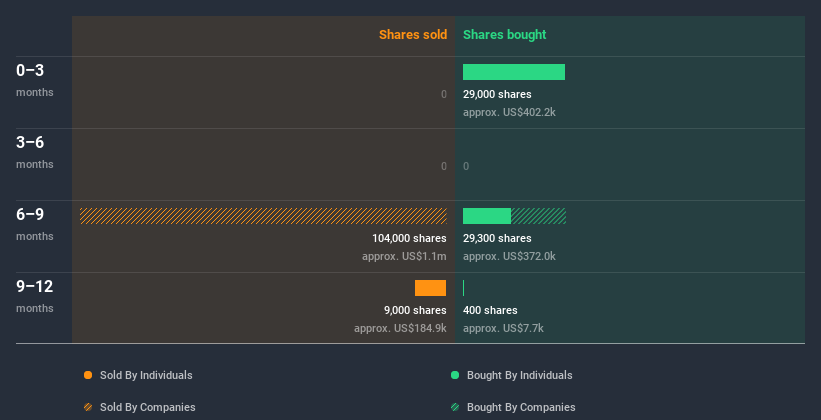Click the green 0–3 months bought bar

pos(514,72)
